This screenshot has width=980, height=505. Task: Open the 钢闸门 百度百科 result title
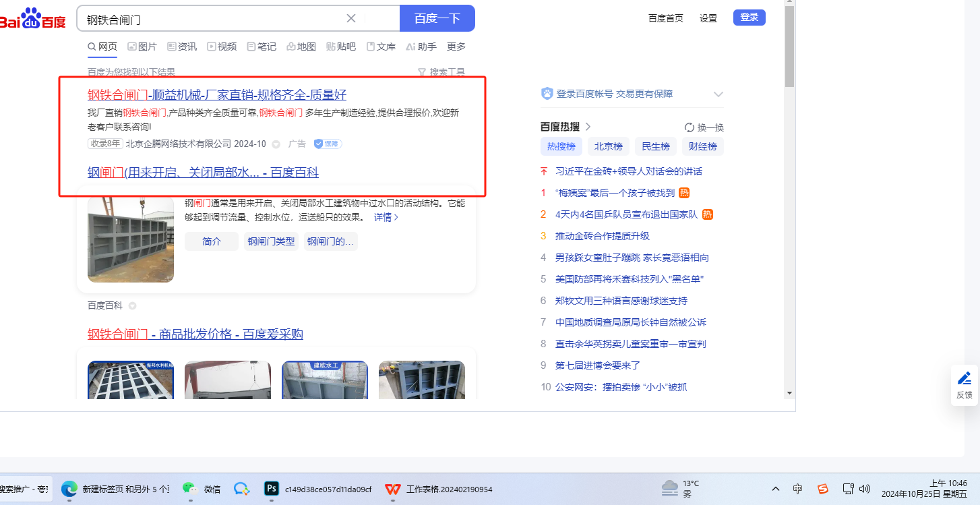[x=203, y=173]
